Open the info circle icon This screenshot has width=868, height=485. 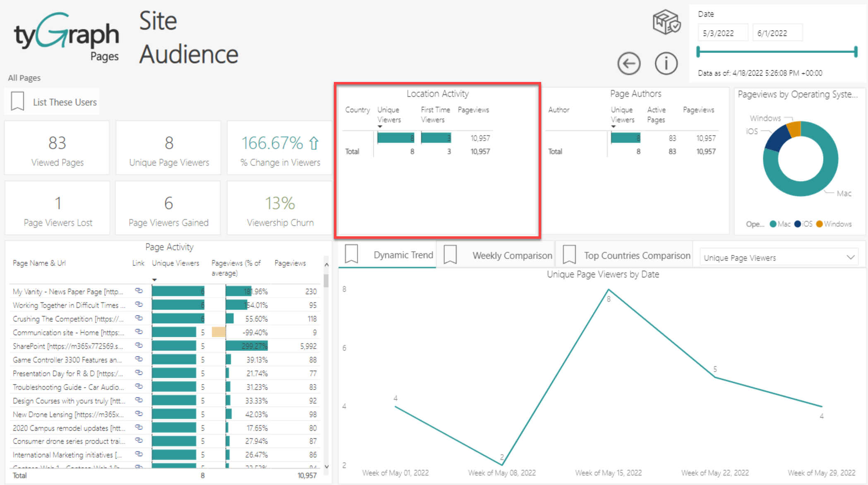[666, 64]
